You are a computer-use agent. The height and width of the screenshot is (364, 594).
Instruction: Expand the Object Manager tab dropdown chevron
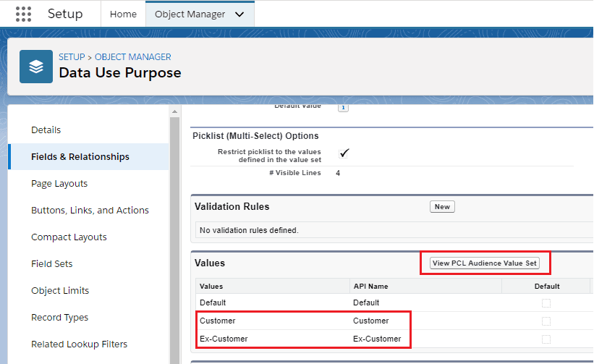tap(240, 14)
